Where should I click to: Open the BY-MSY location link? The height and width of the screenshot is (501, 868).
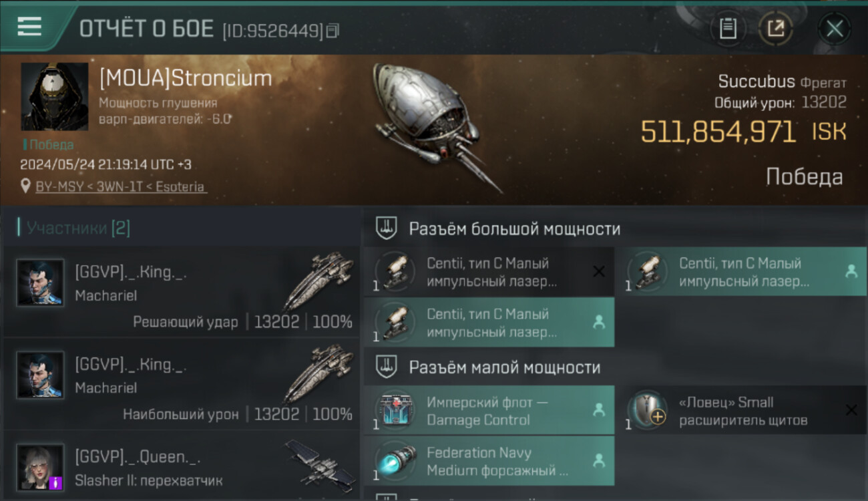[x=121, y=186]
